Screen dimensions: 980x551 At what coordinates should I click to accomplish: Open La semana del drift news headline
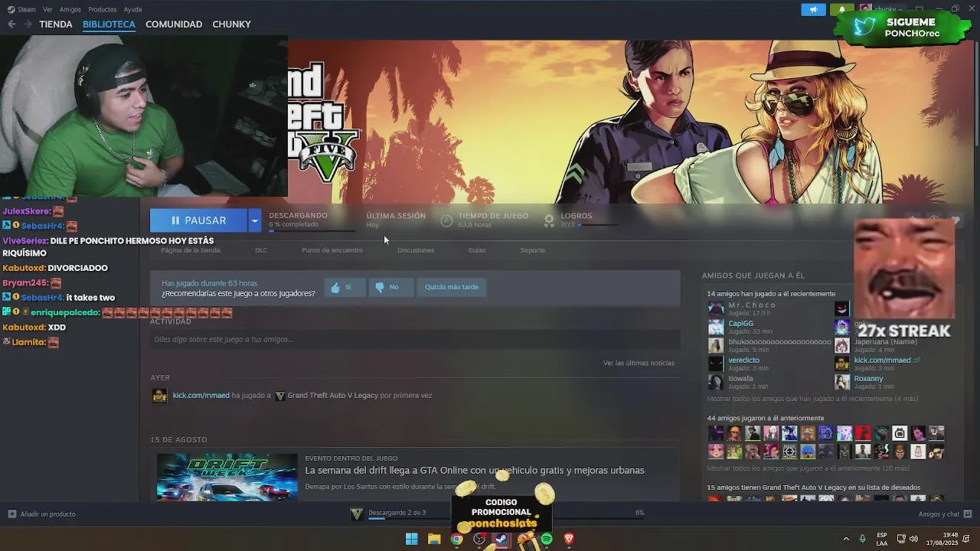(475, 471)
